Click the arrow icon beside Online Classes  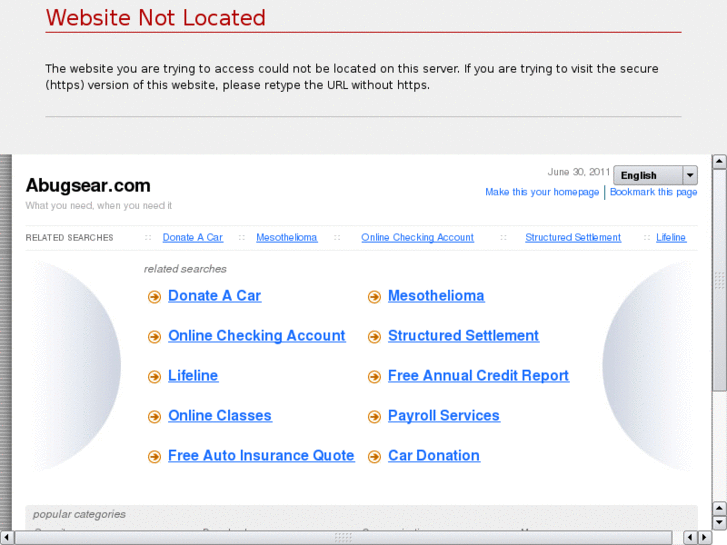pyautogui.click(x=154, y=416)
